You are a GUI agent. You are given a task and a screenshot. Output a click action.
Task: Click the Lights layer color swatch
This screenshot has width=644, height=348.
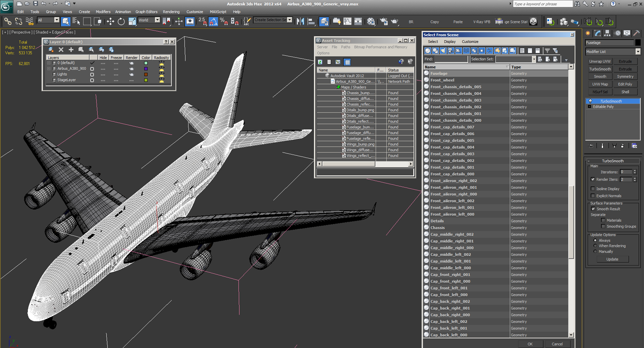coord(146,74)
